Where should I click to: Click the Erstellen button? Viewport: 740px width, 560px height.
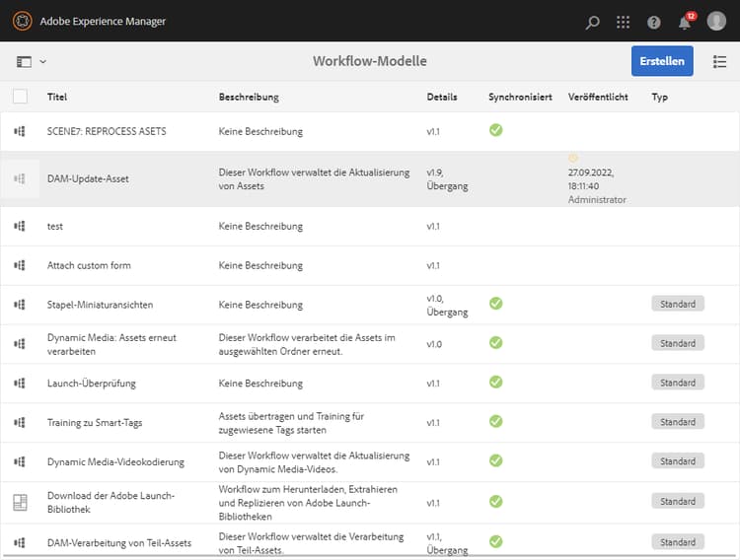[662, 61]
